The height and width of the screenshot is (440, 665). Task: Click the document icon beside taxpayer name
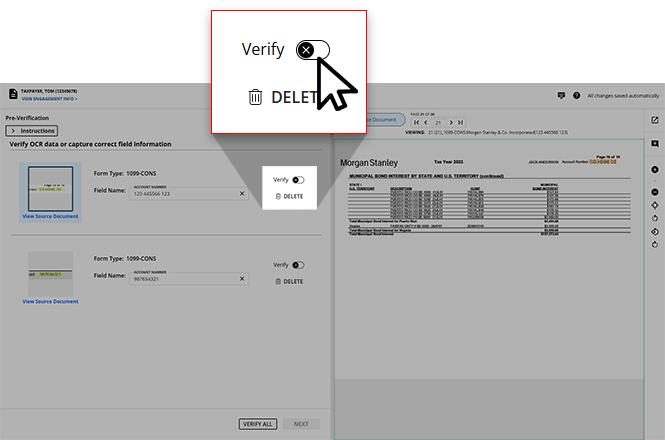pyautogui.click(x=13, y=94)
